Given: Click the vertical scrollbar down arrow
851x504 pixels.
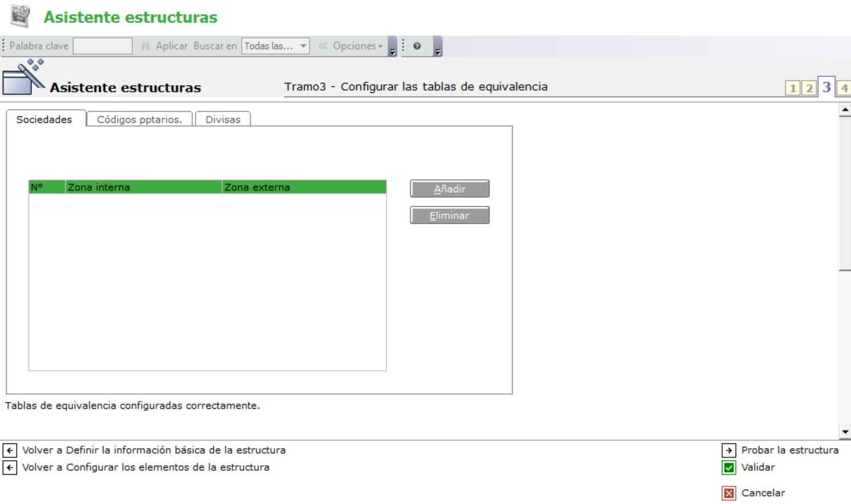Looking at the screenshot, I should pyautogui.click(x=845, y=432).
